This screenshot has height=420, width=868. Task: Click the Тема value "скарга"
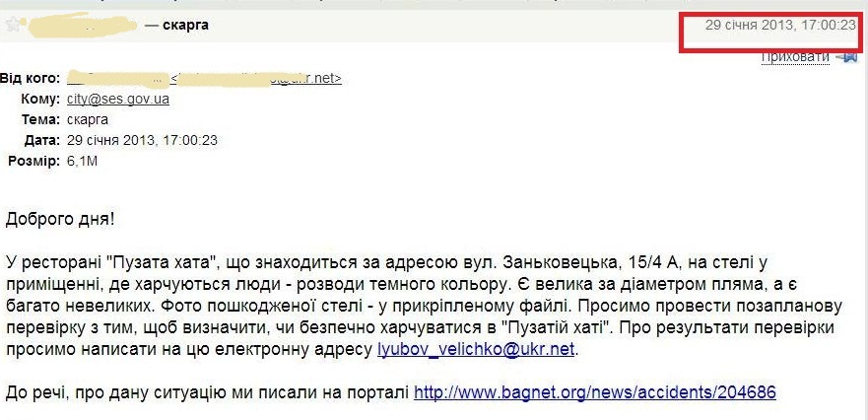coord(87,119)
